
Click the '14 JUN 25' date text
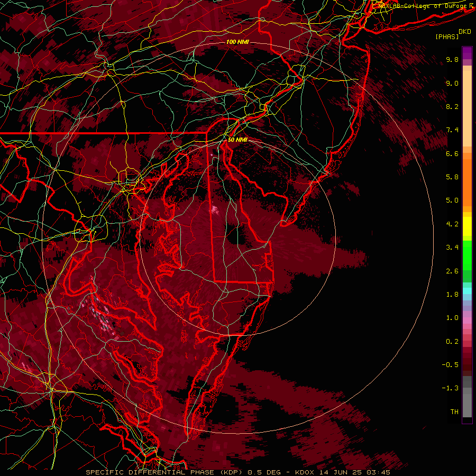coord(340,472)
